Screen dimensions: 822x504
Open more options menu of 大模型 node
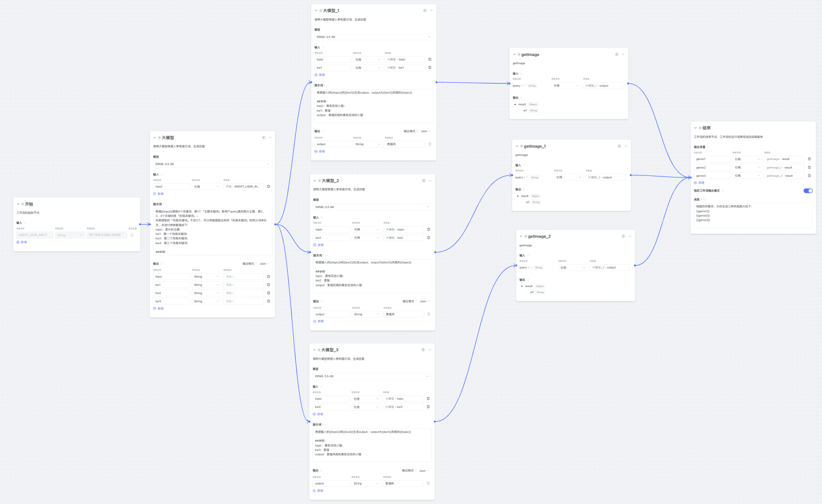[x=270, y=138]
